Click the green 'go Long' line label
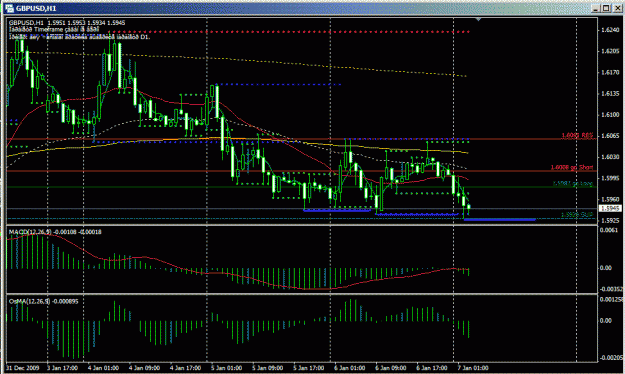 572,183
